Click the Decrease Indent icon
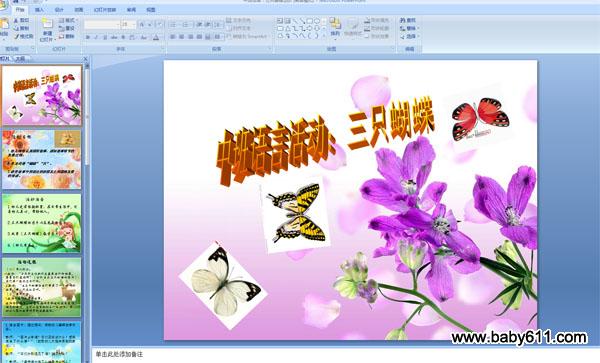This screenshot has height=363, width=600. pyautogui.click(x=199, y=24)
